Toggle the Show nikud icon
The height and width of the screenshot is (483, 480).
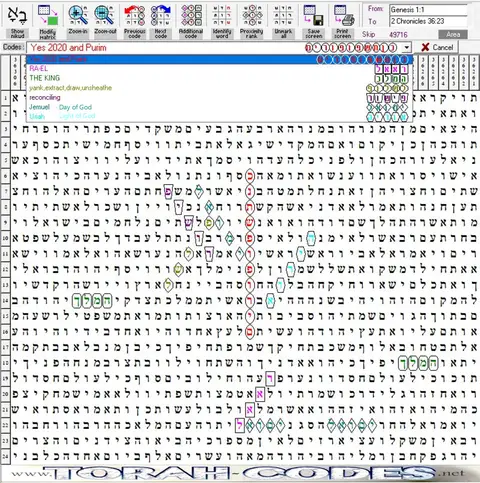click(17, 21)
